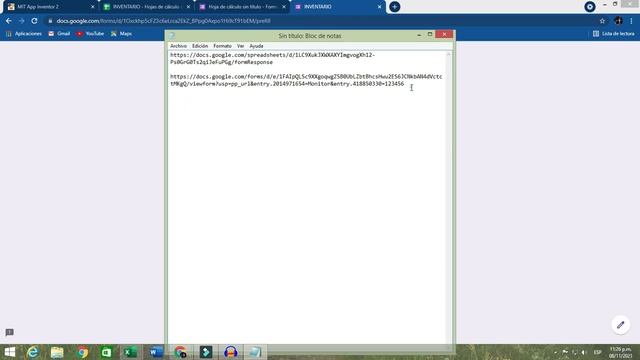Close the active INVENTARIO tab
Viewport: 640px width, 360px height.
[x=379, y=7]
